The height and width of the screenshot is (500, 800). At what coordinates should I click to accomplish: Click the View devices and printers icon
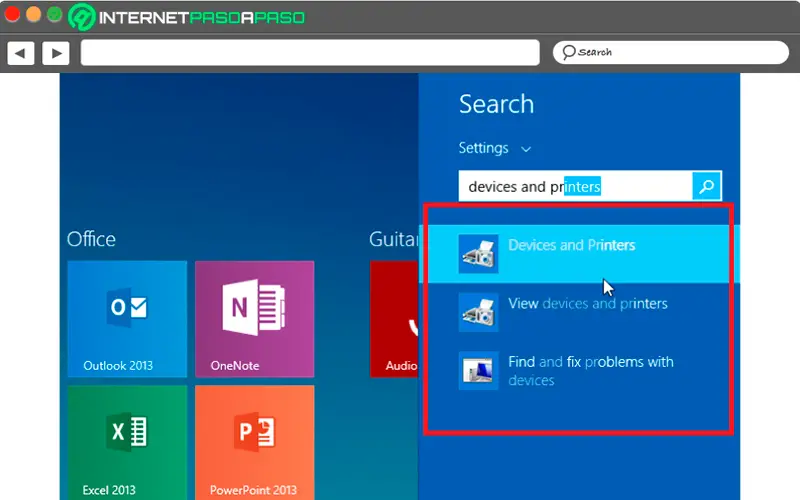pos(478,312)
